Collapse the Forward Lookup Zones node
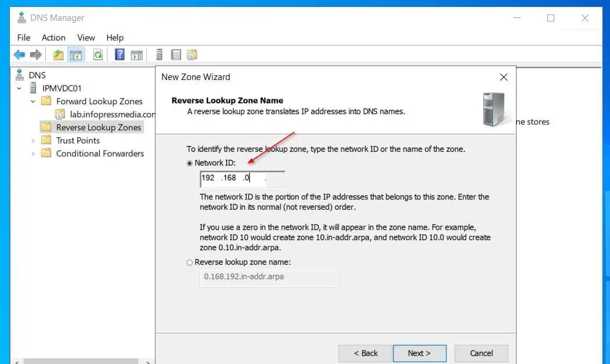 pyautogui.click(x=33, y=101)
